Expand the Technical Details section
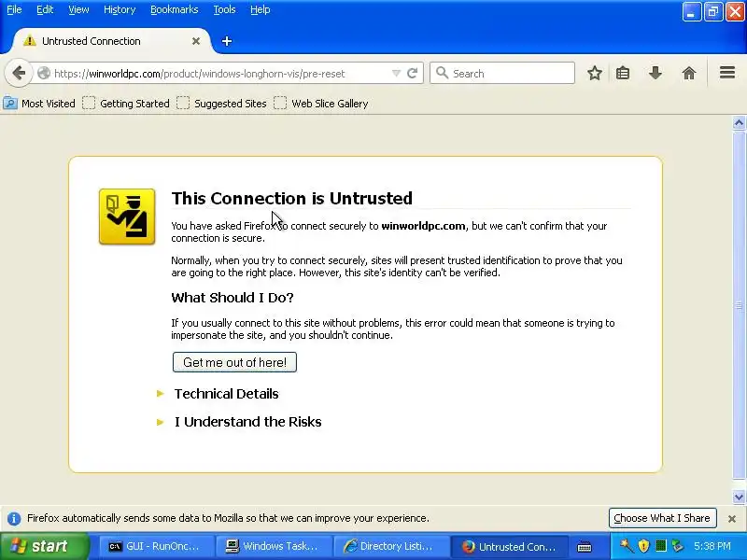The image size is (747, 560). (x=226, y=394)
